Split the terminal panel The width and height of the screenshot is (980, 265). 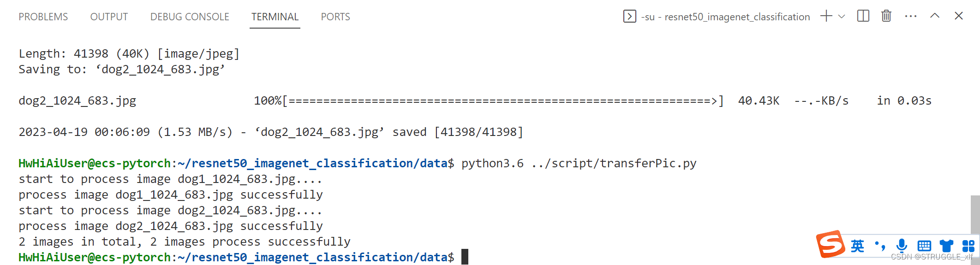(x=863, y=16)
